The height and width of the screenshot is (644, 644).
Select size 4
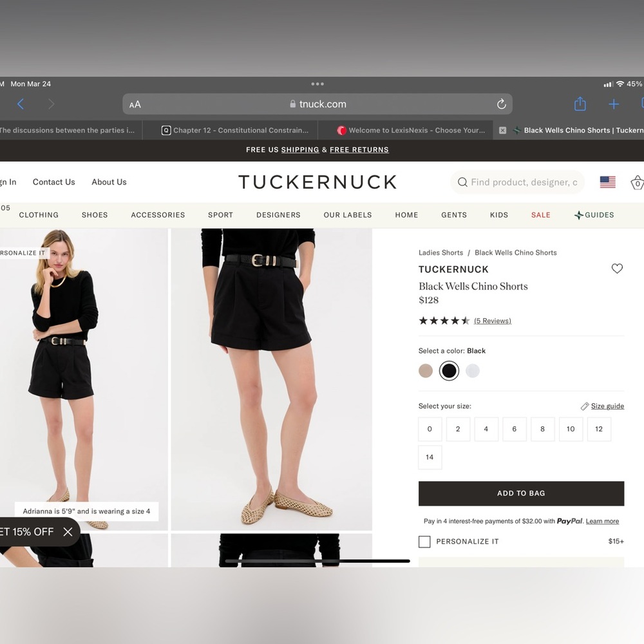click(486, 429)
